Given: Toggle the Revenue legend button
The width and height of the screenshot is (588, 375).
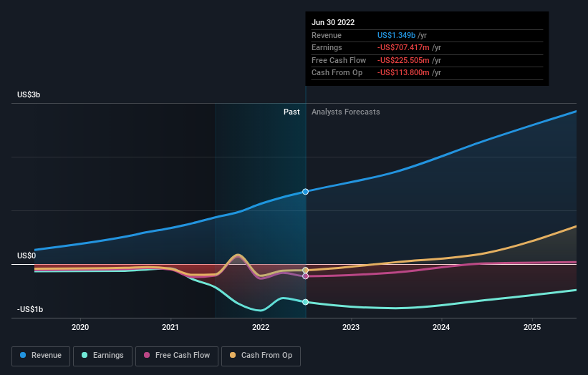Looking at the screenshot, I should click(41, 356).
